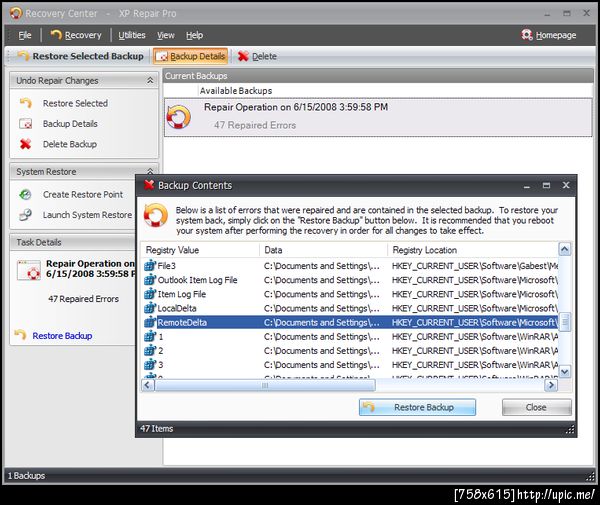Click the Recovery Center title bar app icon
The width and height of the screenshot is (600, 505).
tap(16, 13)
